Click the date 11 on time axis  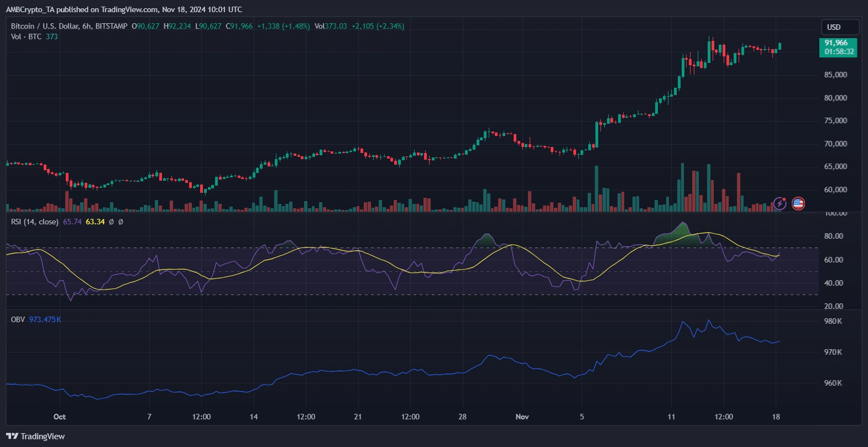(x=671, y=417)
